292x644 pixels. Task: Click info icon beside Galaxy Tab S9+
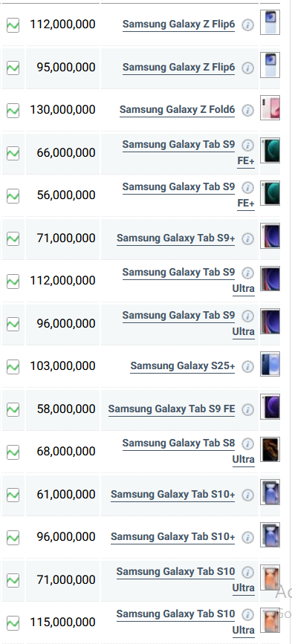click(247, 238)
